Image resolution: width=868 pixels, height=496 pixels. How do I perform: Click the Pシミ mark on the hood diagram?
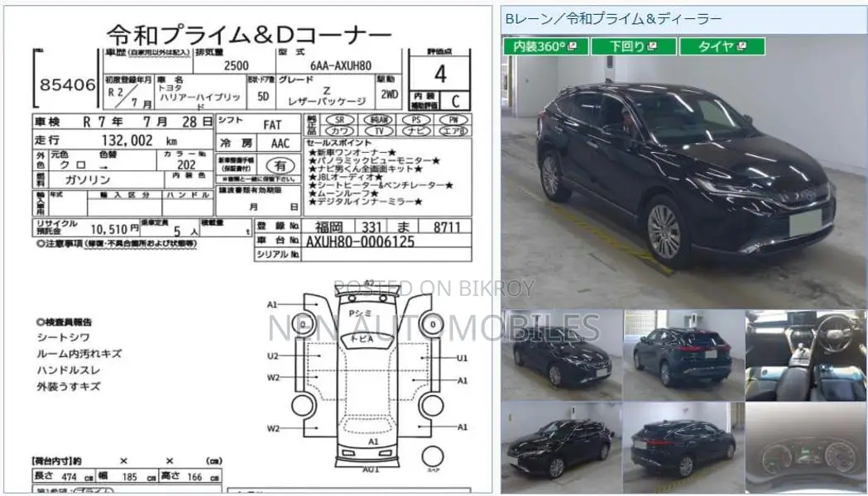pos(360,313)
